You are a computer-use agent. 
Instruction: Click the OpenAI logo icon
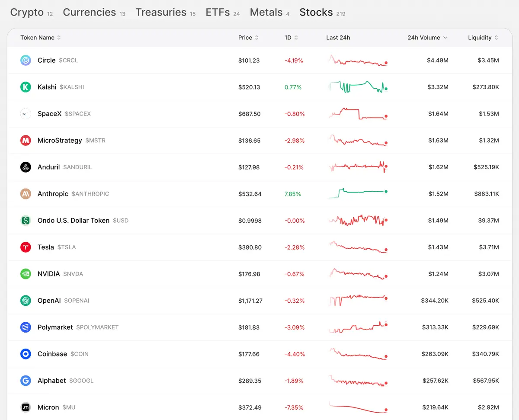[26, 301]
